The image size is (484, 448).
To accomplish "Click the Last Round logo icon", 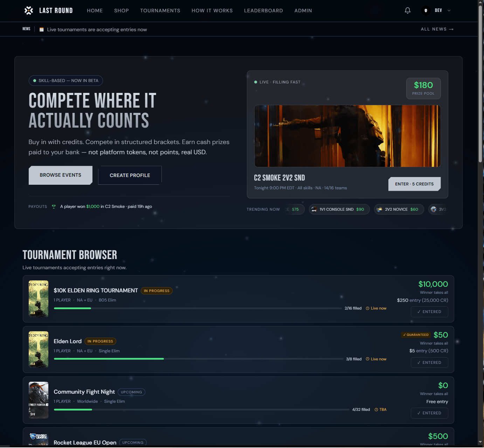I will 29,11.
